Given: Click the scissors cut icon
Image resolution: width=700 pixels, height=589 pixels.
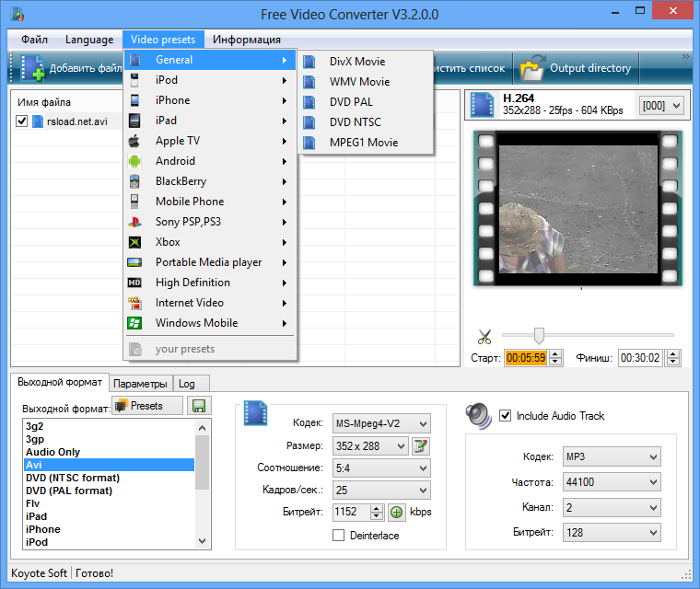Looking at the screenshot, I should pos(484,337).
